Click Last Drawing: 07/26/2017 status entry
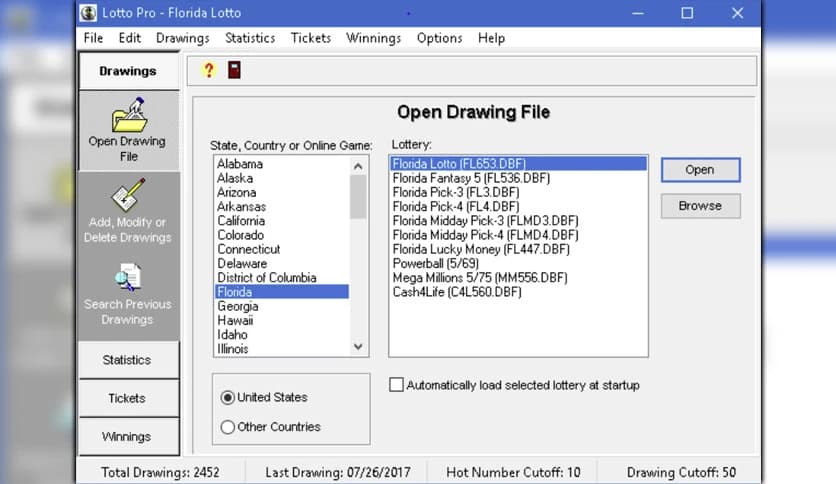Screen dimensions: 836x484 [338, 472]
